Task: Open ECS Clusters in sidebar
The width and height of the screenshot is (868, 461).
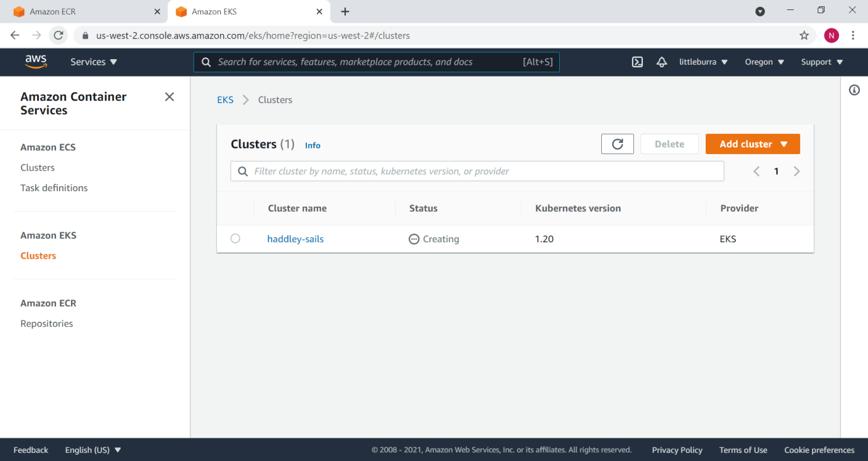Action: [38, 167]
